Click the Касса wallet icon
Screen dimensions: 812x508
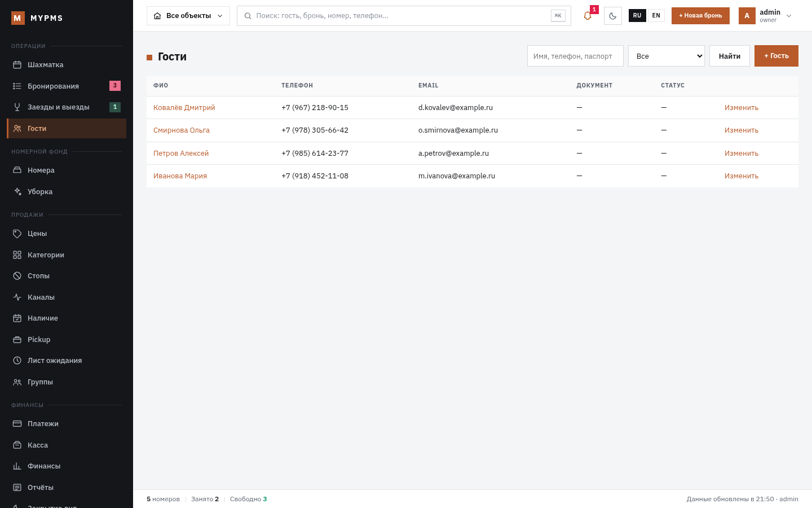(x=17, y=445)
